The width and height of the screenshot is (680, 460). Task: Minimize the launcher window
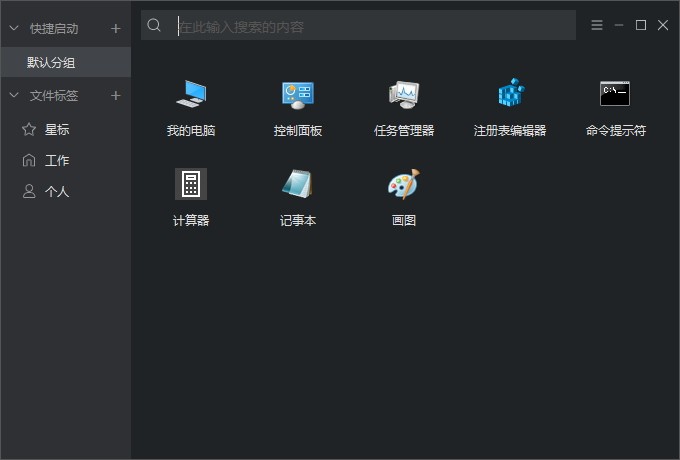[619, 25]
